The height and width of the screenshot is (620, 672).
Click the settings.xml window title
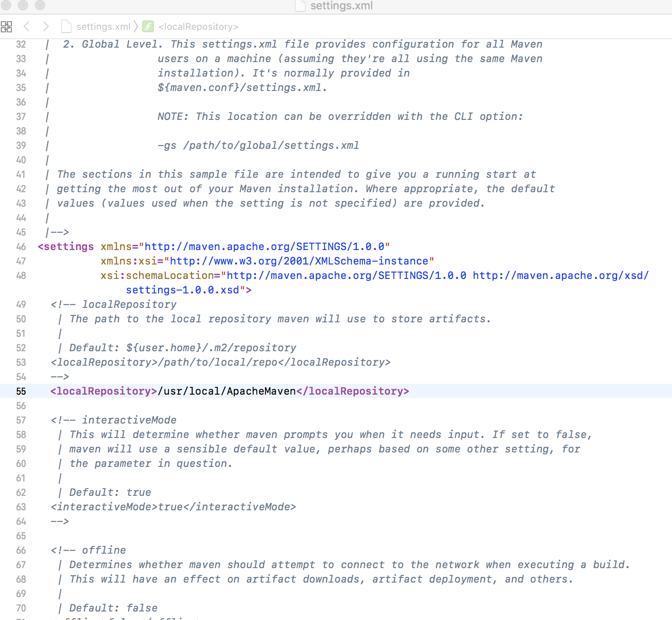[x=342, y=6]
